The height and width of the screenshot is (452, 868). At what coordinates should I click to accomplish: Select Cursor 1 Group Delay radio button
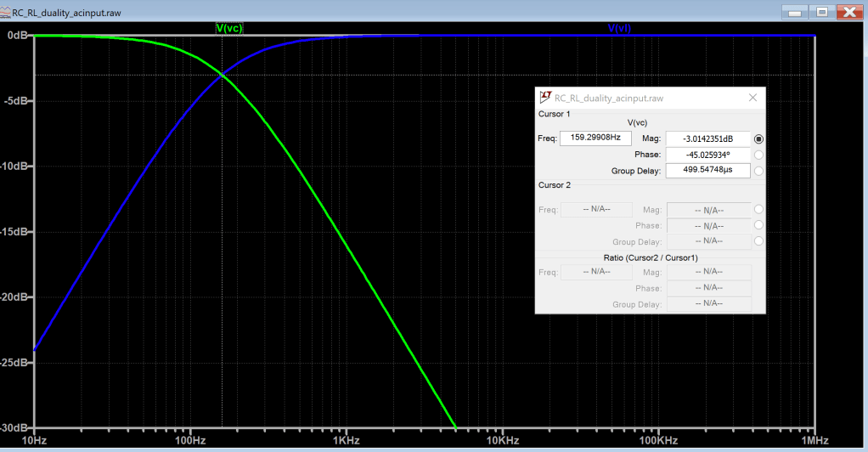(x=758, y=171)
